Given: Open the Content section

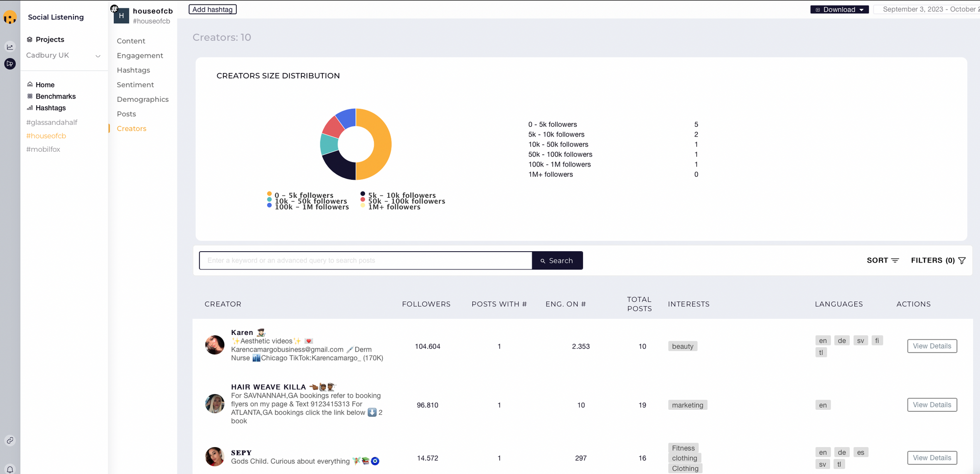Looking at the screenshot, I should click(x=131, y=41).
